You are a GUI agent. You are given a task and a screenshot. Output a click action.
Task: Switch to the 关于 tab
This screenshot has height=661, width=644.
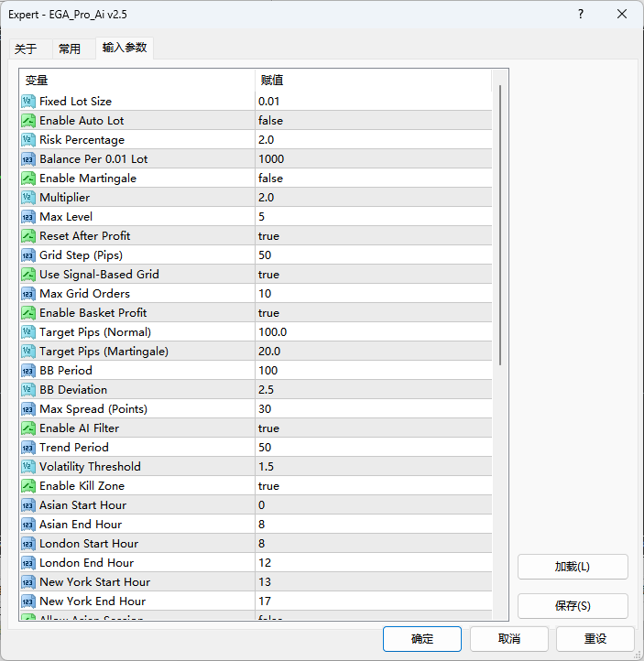coord(26,49)
